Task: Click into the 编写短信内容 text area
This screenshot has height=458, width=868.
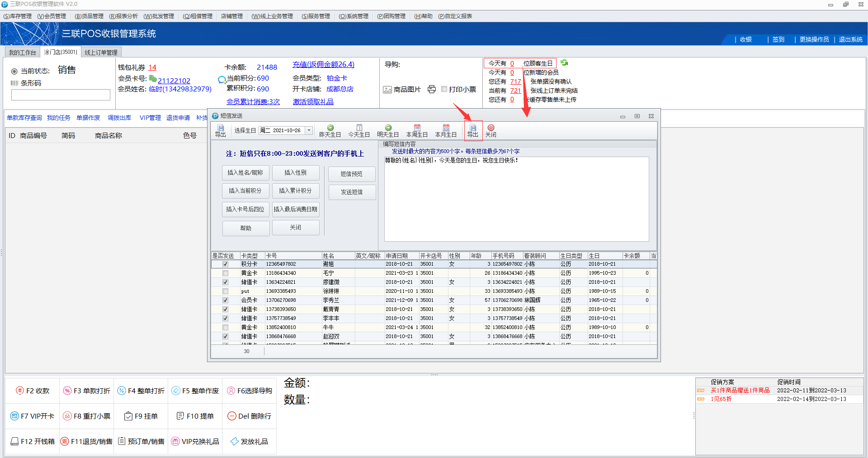Action: pos(517,199)
